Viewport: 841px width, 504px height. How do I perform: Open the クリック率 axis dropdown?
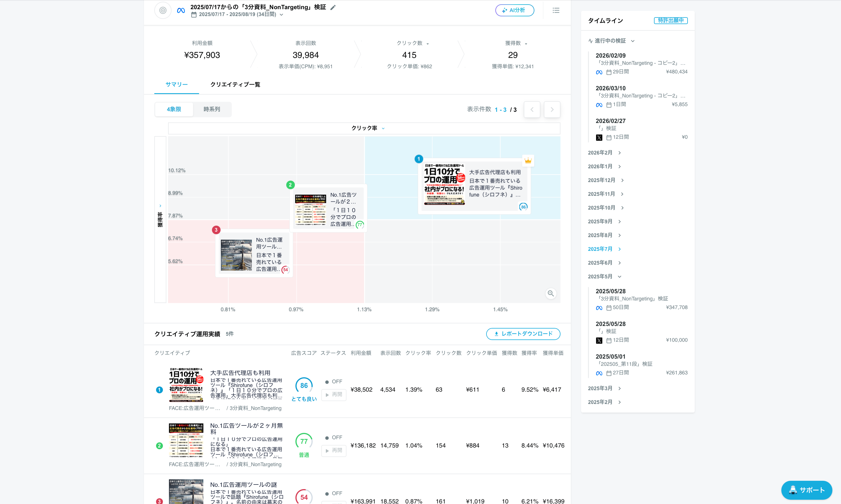click(x=368, y=128)
